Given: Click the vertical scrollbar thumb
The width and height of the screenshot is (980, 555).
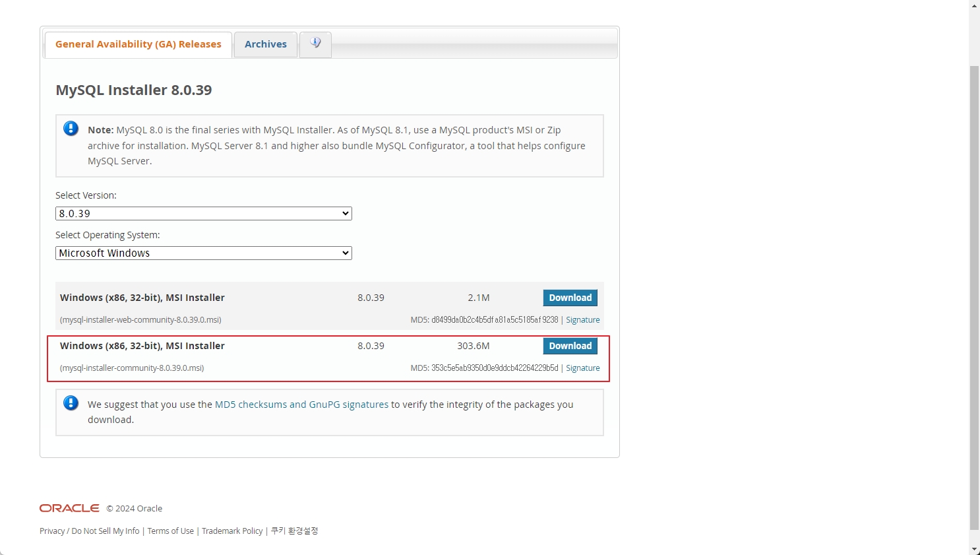Looking at the screenshot, I should [974, 298].
